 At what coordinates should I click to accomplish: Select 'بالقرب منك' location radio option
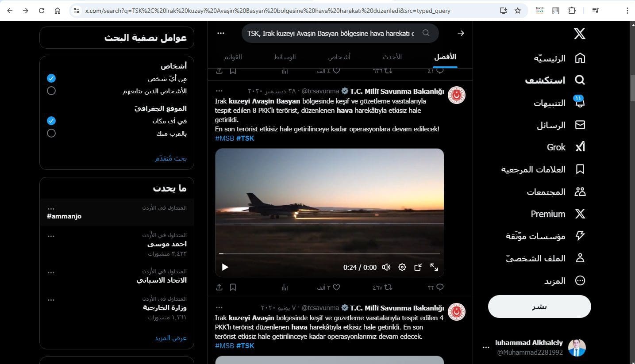point(51,133)
